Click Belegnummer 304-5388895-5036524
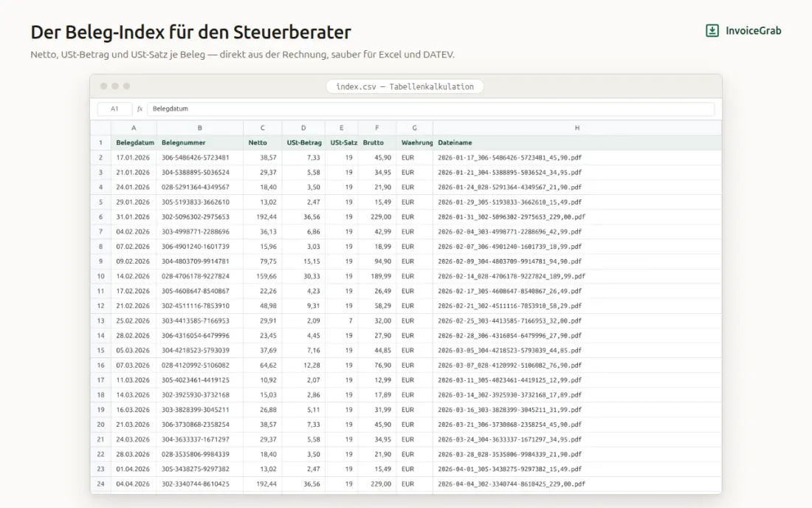This screenshot has height=508, width=812. click(200, 173)
